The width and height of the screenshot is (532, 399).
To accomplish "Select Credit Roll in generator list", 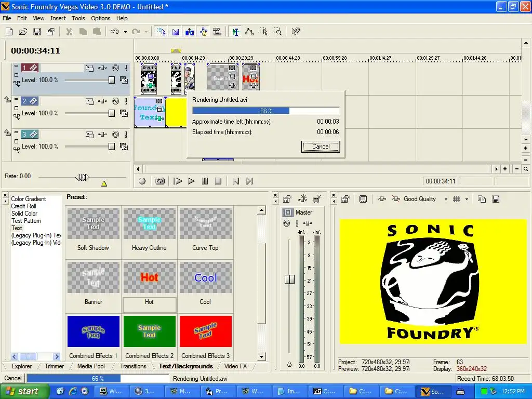I will (23, 206).
